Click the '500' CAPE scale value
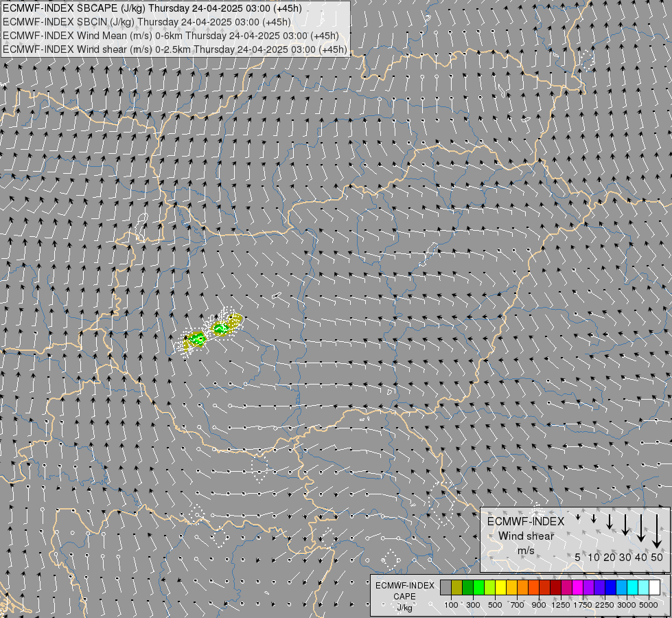Image resolution: width=672 pixels, height=618 pixels. [495, 605]
